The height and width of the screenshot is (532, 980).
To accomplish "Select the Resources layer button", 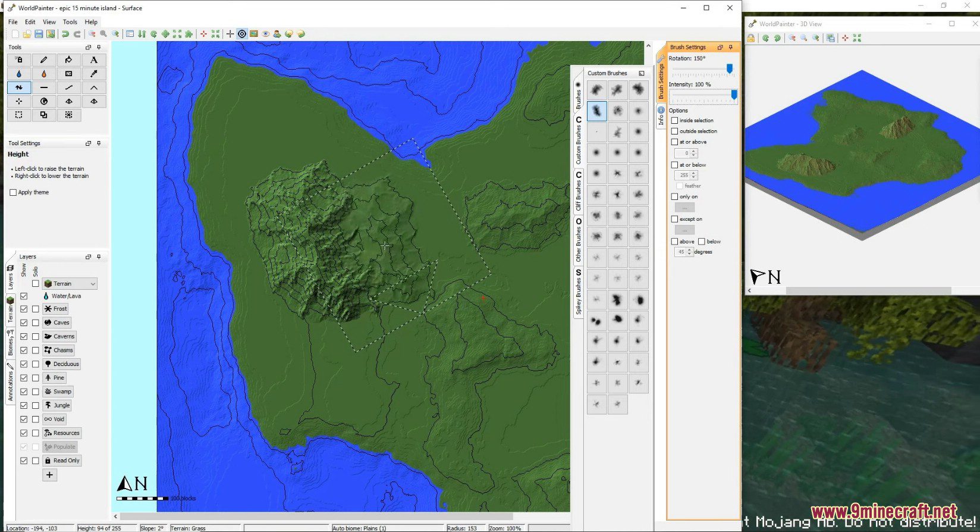I will pos(62,433).
